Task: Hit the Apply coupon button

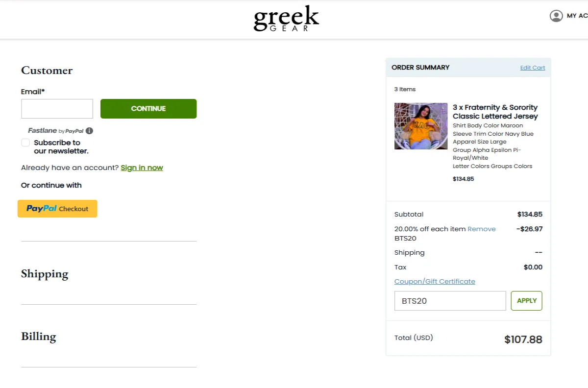Action: (526, 301)
